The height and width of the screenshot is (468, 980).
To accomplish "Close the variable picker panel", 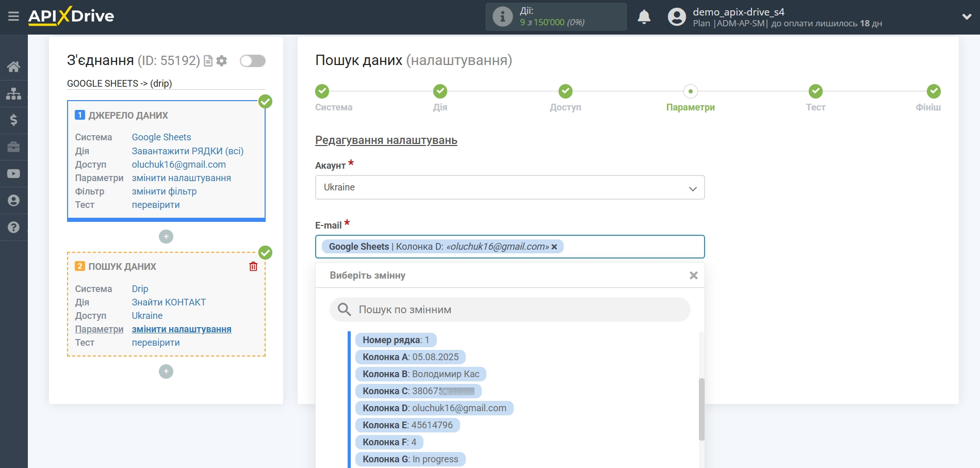I will pyautogui.click(x=694, y=276).
